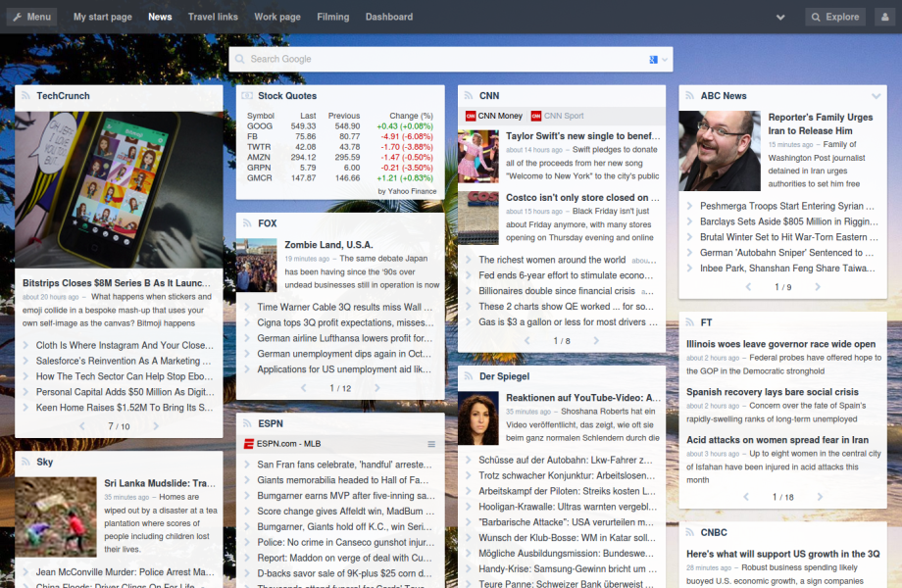Open the search engine selector dropdown
The width and height of the screenshot is (902, 588).
tap(659, 59)
